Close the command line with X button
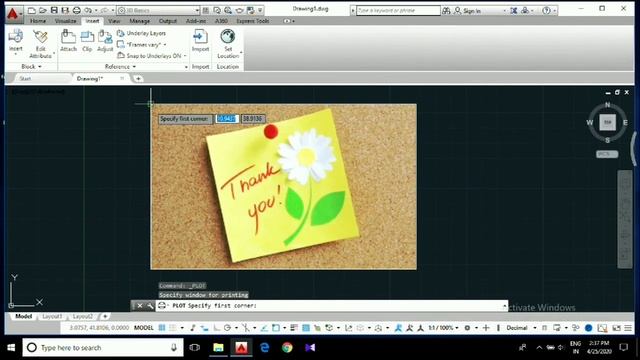Viewport: 640px width, 360px height. click(140, 306)
